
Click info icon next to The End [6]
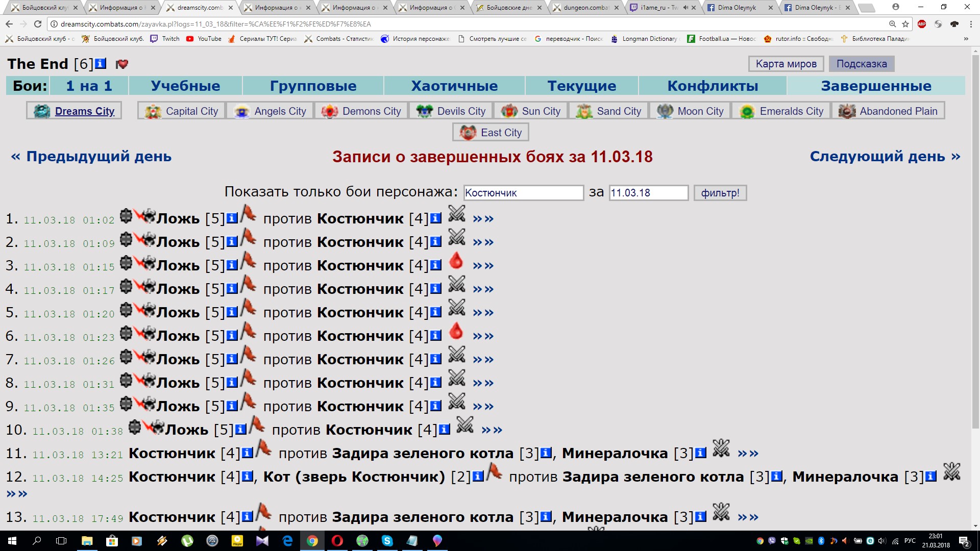(101, 64)
